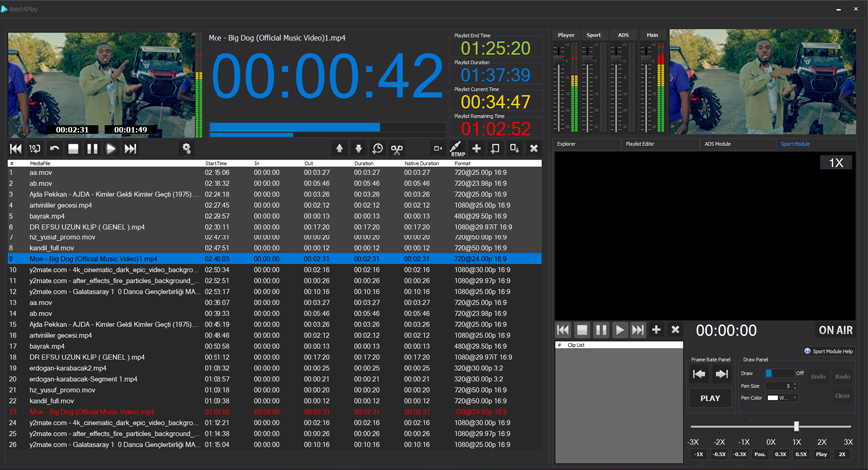868x470 pixels.
Task: Switch to the Playlist Editor tab
Action: [x=640, y=144]
